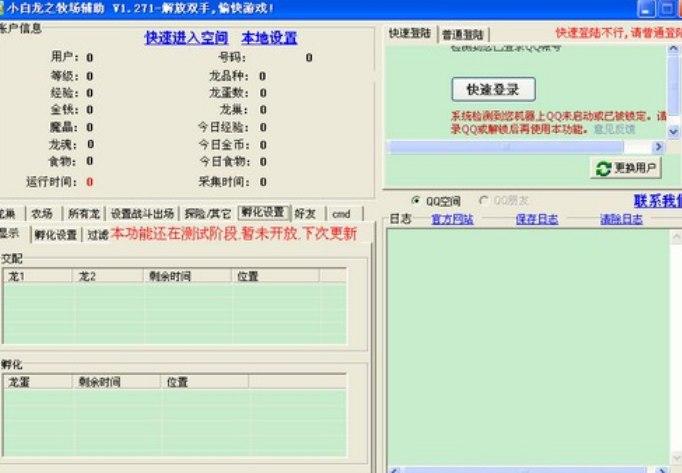The image size is (682, 473).
Task: Select the QQ朋友 radio button
Action: 483,201
